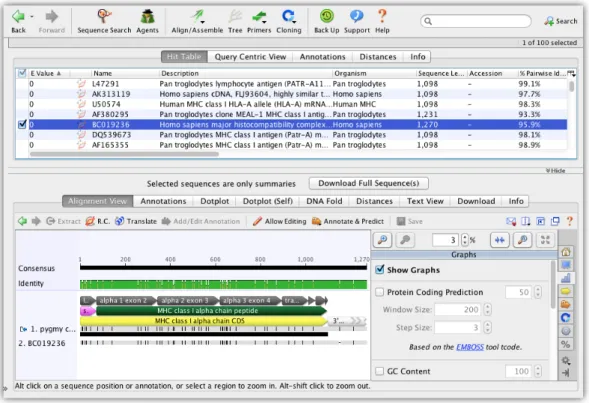The width and height of the screenshot is (589, 403).
Task: Click the Translate button
Action: [x=136, y=221]
